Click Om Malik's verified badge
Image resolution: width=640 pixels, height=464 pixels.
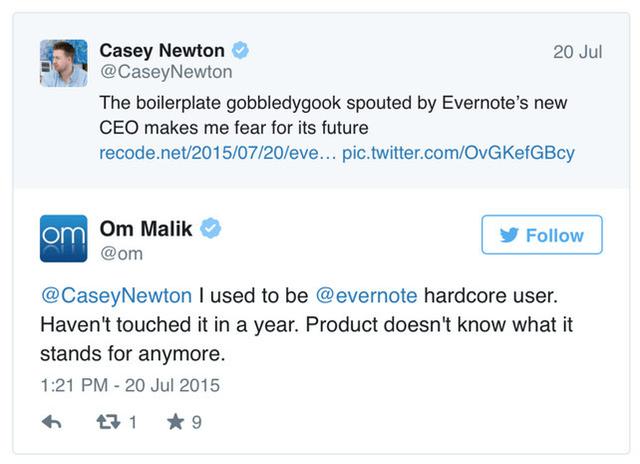(211, 229)
